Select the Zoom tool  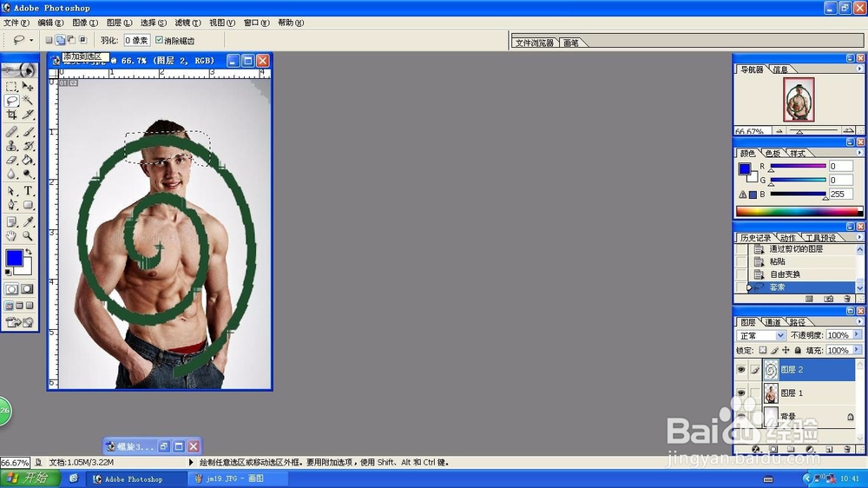pos(28,236)
